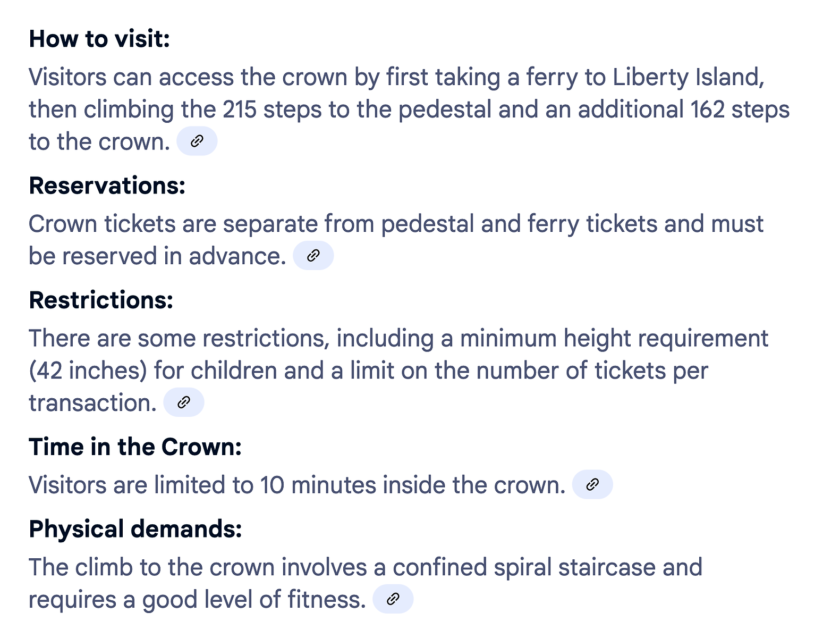Viewport: 840px width, 638px height.
Task: Click the 'Physical demands:' heading
Action: pyautogui.click(x=135, y=530)
